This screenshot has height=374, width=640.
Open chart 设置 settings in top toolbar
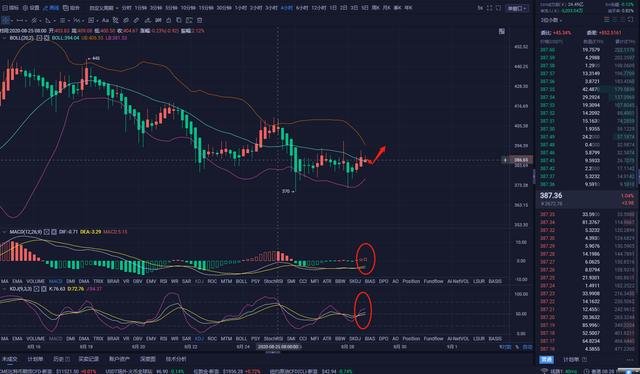[31, 8]
